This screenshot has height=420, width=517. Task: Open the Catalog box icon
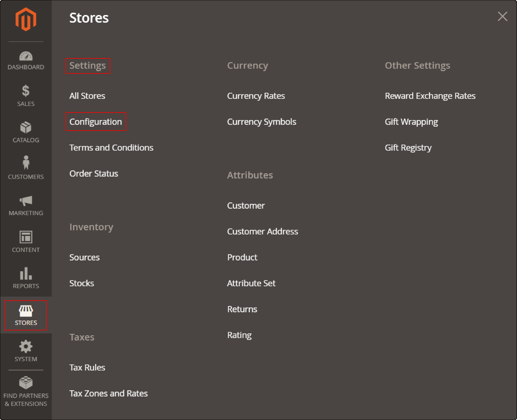[26, 128]
